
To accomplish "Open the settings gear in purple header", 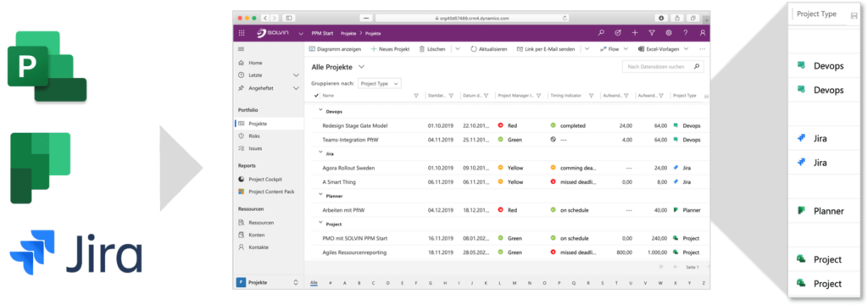I will (x=669, y=33).
